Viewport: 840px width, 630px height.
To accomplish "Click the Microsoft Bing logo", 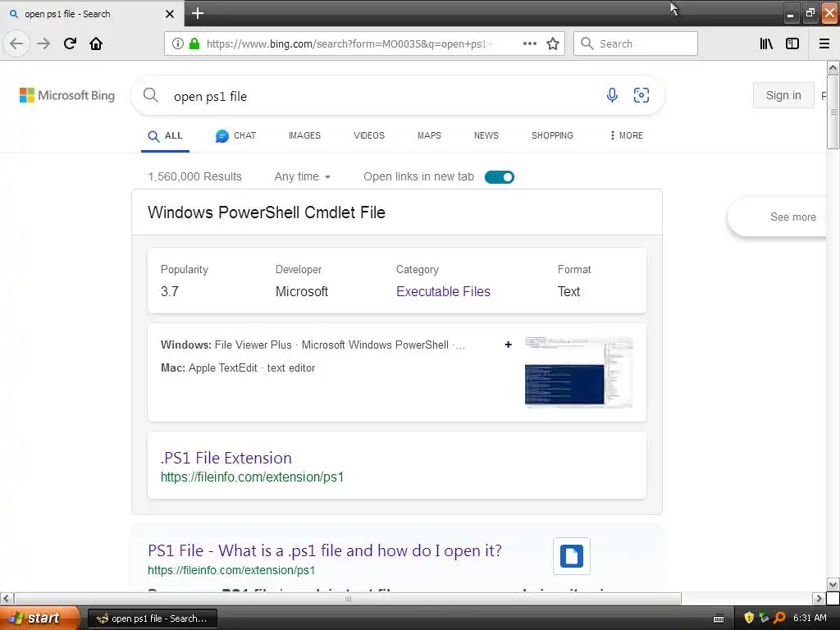I will tap(67, 95).
